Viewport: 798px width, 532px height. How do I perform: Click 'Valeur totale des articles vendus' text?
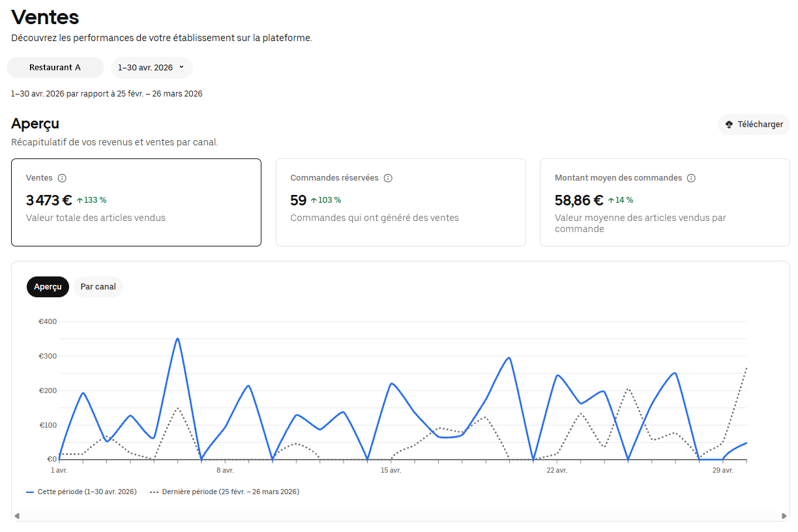96,218
